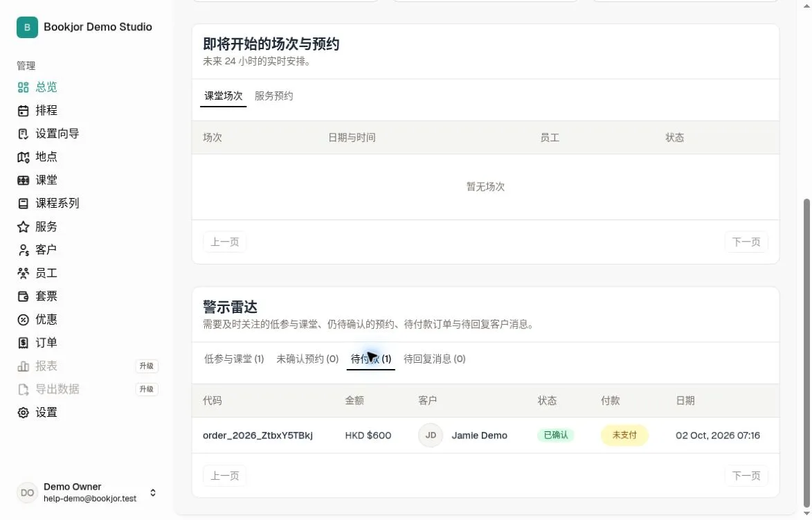Click the scrollbar down arrow

tap(806, 514)
